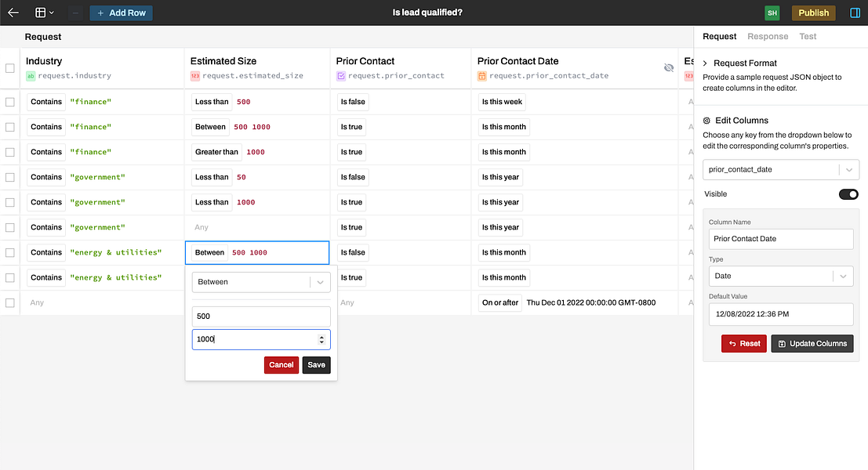The width and height of the screenshot is (868, 470).
Task: Check the row with finance Greater than 1000
Action: pos(10,152)
